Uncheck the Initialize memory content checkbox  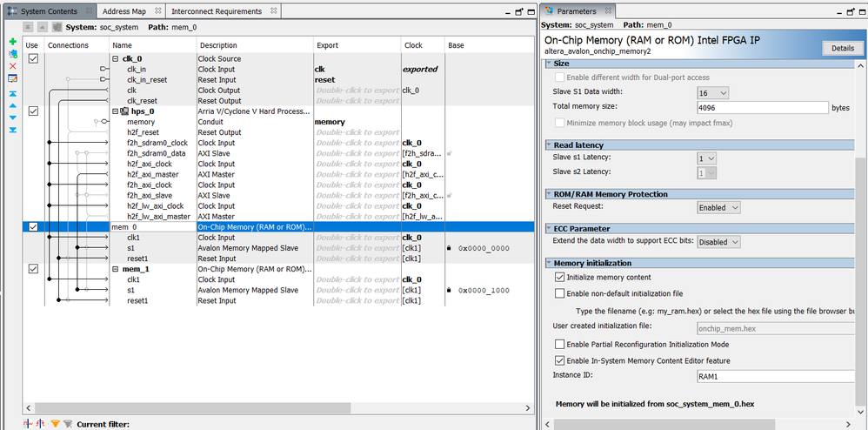click(559, 277)
